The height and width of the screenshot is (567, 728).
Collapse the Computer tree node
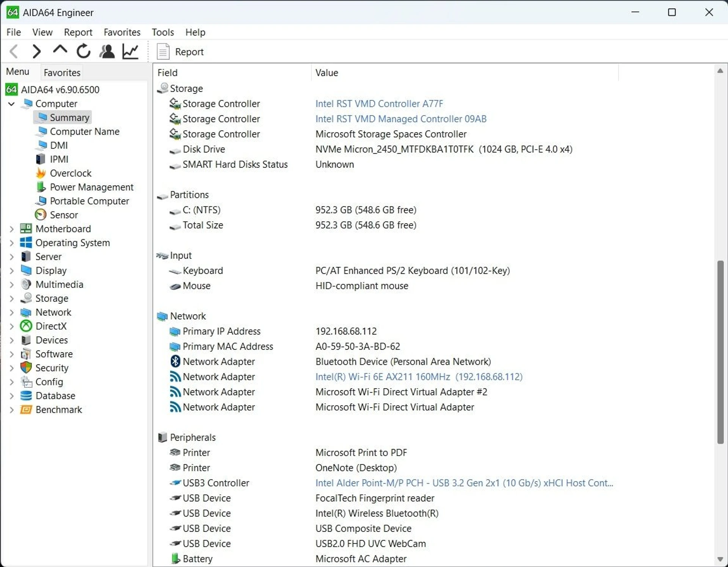click(x=12, y=104)
